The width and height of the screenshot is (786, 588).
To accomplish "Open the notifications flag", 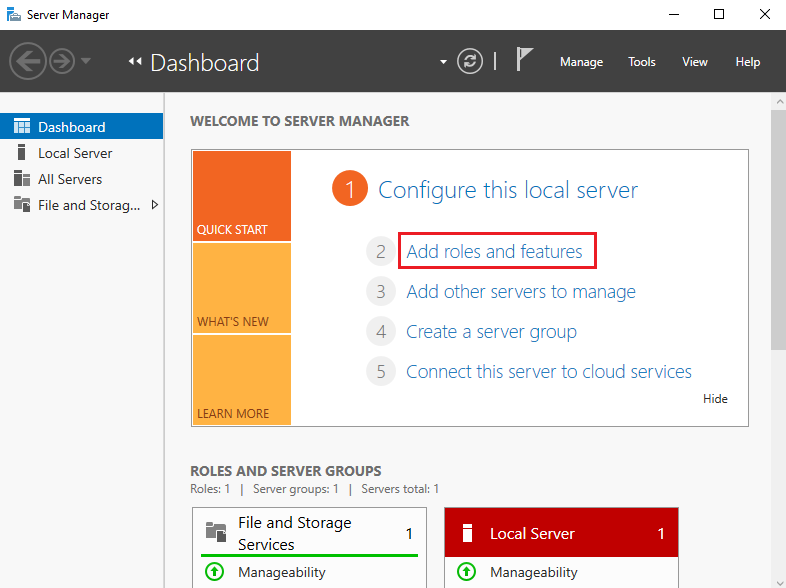I will pyautogui.click(x=524, y=60).
